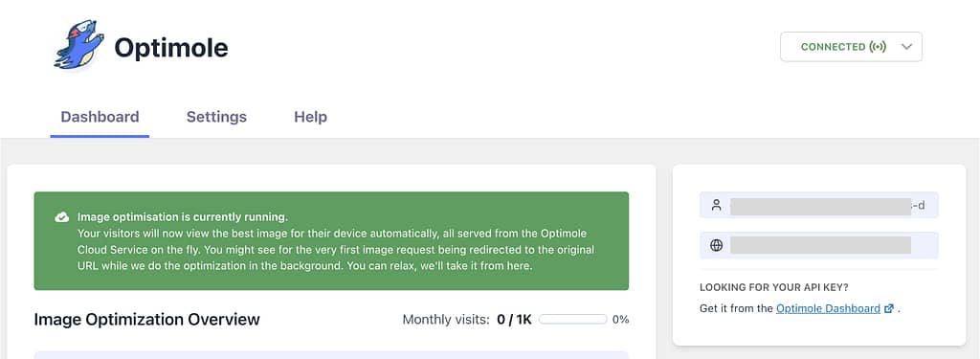The height and width of the screenshot is (359, 980).
Task: Click the Image Optimization Overview heading
Action: (x=146, y=320)
